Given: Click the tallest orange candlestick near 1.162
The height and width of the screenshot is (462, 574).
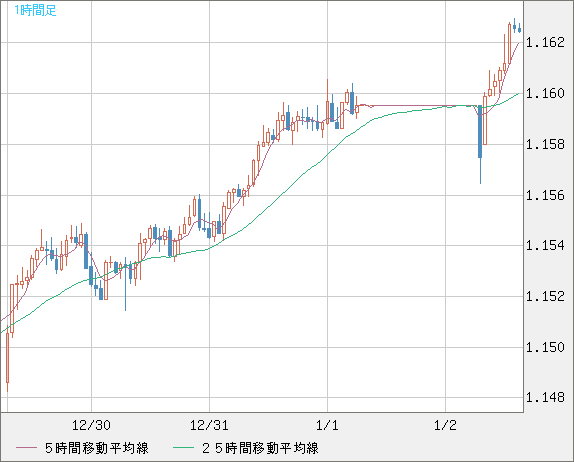Looking at the screenshot, I should (509, 44).
